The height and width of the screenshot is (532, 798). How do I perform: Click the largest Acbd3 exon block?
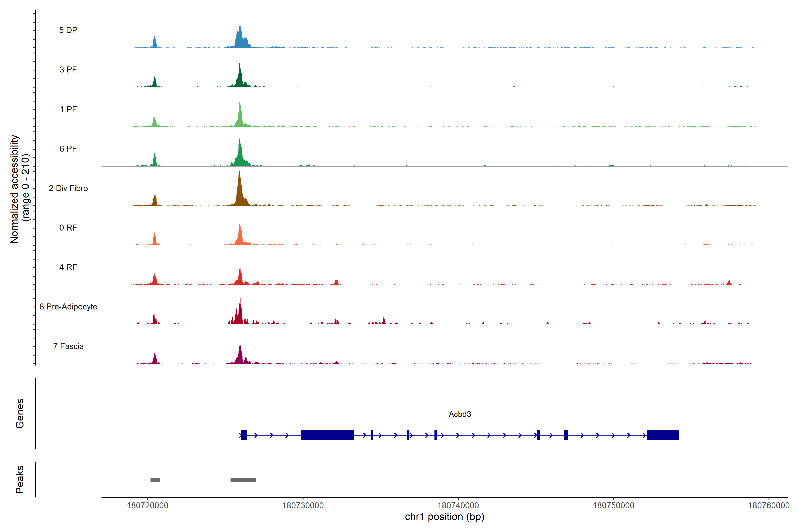click(327, 435)
